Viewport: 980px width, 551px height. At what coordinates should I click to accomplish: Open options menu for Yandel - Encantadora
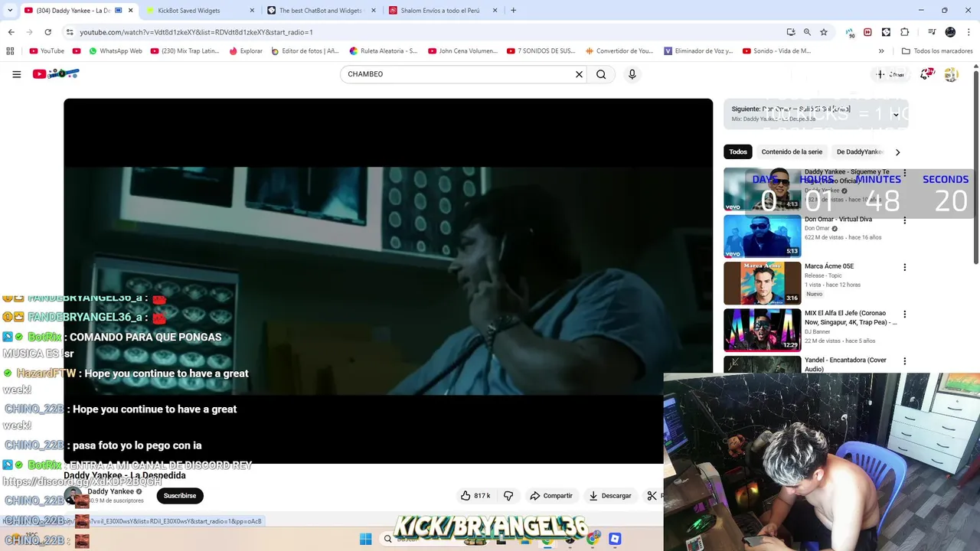[x=904, y=361]
